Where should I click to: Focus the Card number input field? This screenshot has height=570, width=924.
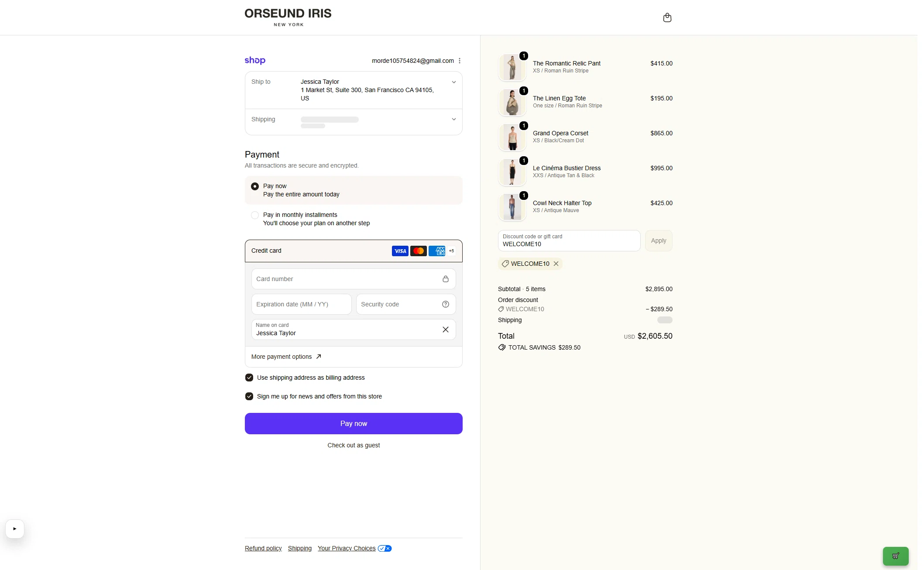click(354, 279)
